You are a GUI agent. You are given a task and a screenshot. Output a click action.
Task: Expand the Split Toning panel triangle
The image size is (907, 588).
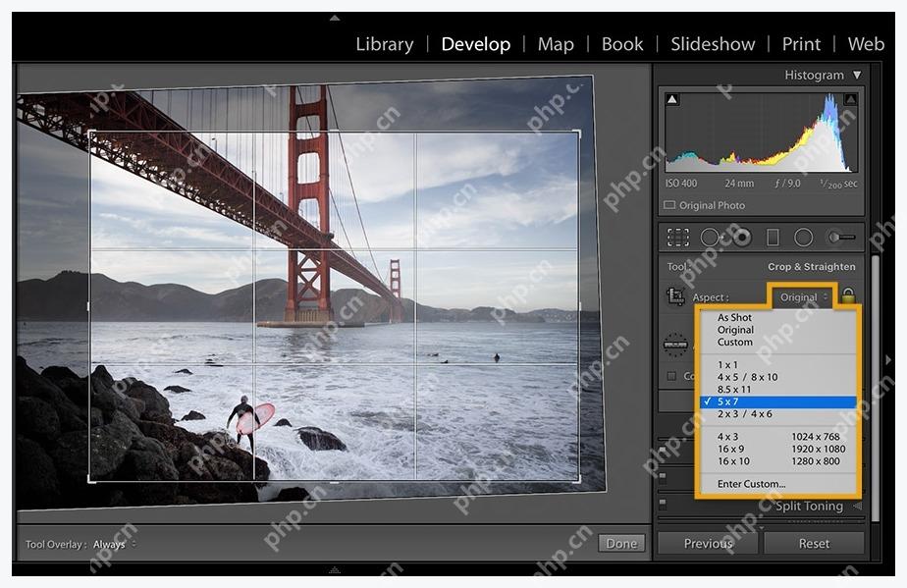857,506
